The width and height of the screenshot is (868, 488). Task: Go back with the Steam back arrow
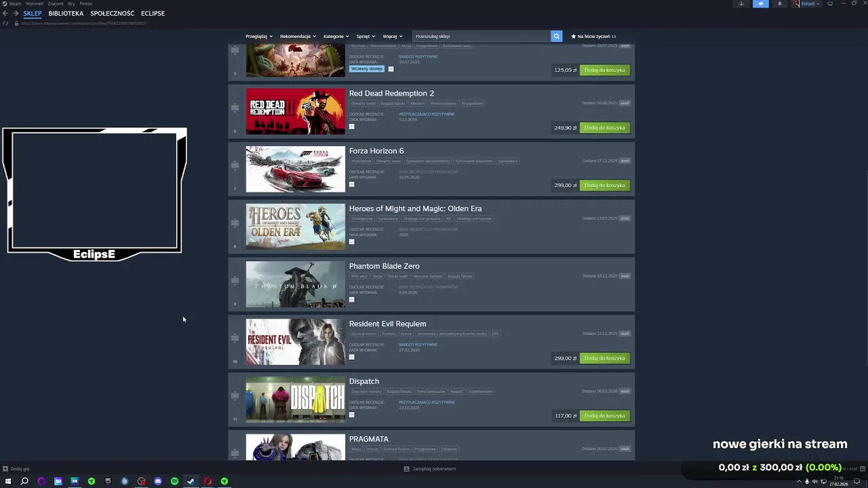coord(5,13)
